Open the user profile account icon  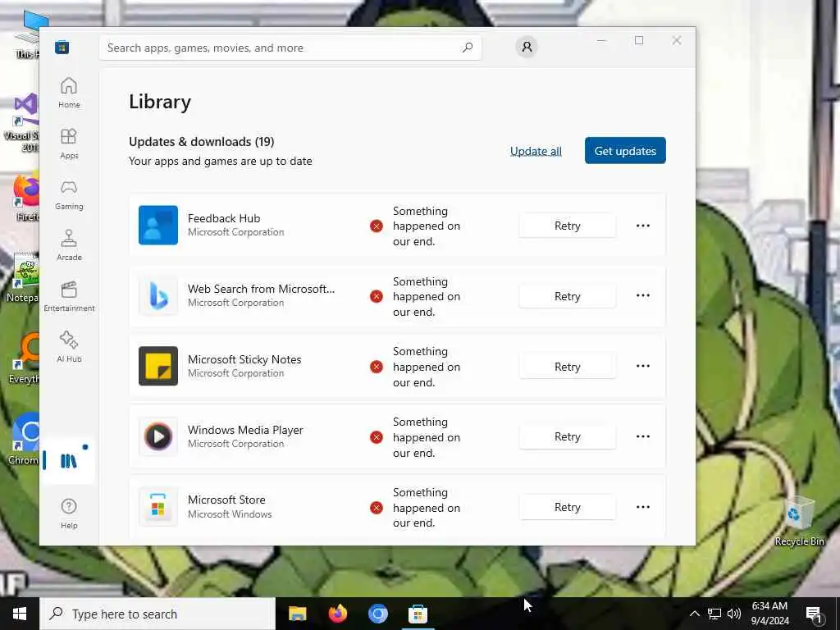527,47
